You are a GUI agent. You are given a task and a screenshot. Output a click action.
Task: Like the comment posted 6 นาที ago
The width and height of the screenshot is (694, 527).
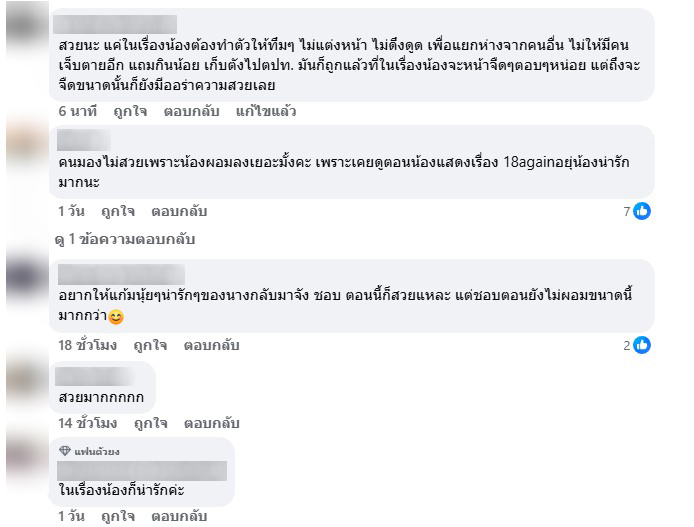point(130,111)
